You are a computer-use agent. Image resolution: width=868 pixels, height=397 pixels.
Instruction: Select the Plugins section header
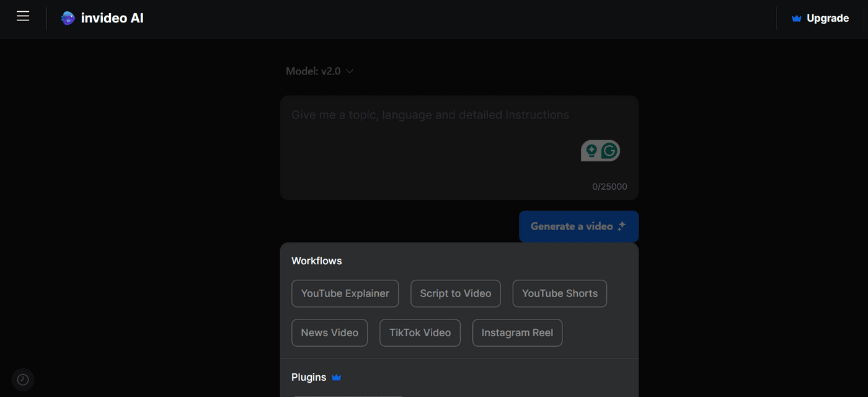(308, 377)
